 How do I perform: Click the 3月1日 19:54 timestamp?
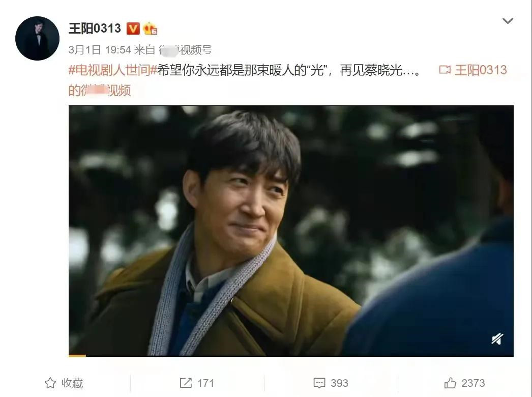(x=100, y=50)
